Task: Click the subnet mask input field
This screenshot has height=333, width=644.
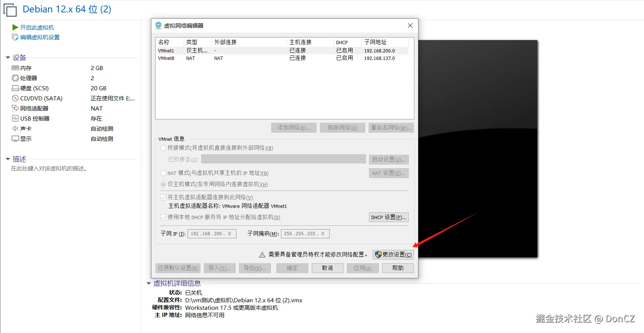Action: pyautogui.click(x=305, y=234)
